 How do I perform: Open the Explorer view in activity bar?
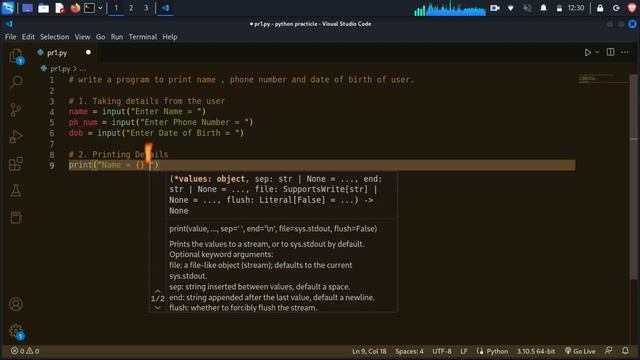(16, 56)
